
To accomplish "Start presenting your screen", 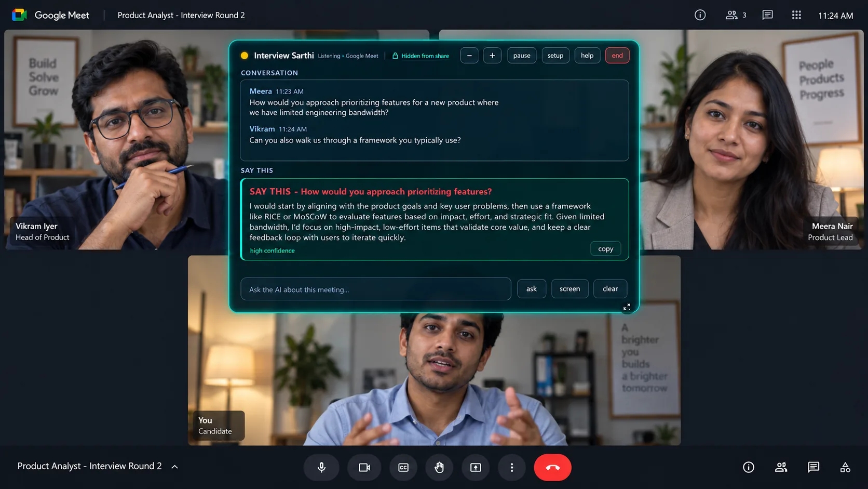I will click(476, 467).
